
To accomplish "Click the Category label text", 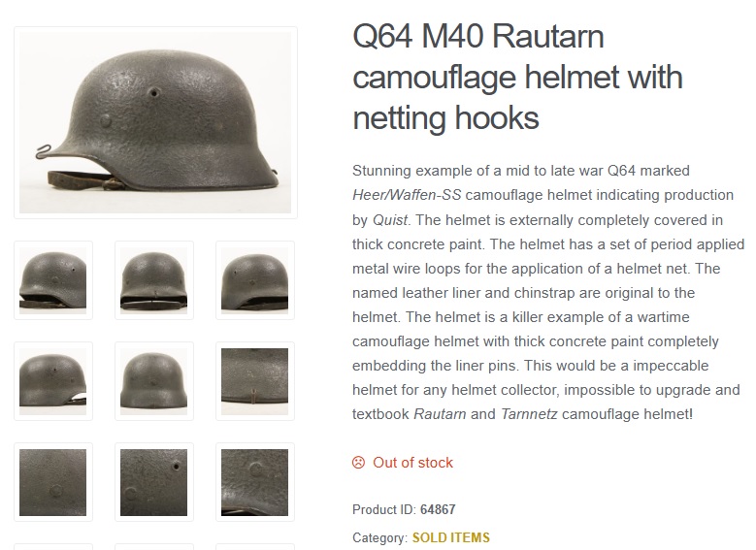I will [379, 537].
